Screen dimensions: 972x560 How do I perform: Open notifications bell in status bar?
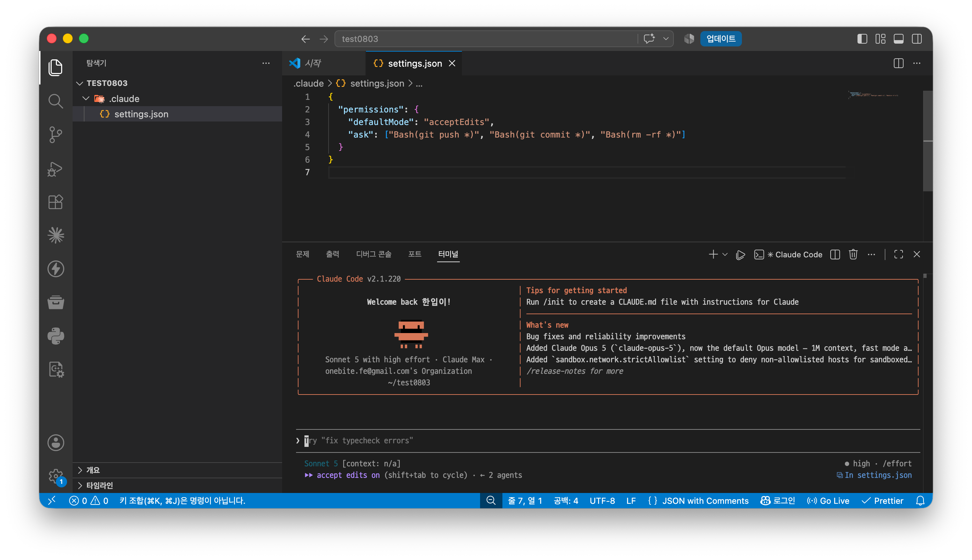click(x=920, y=501)
